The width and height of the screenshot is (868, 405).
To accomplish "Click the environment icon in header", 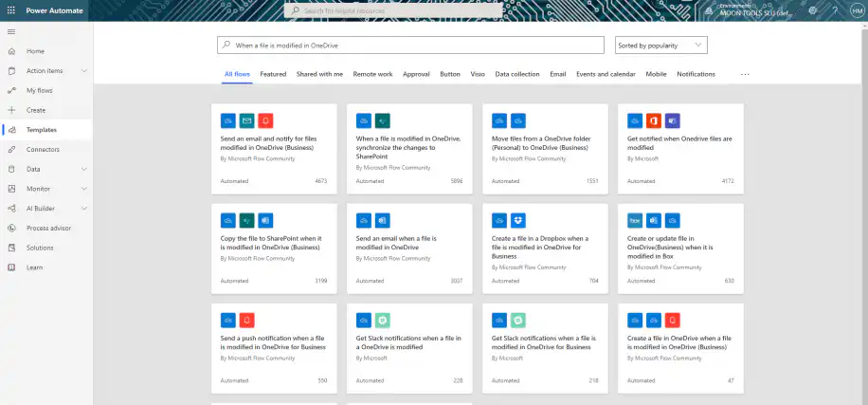I will pos(709,11).
